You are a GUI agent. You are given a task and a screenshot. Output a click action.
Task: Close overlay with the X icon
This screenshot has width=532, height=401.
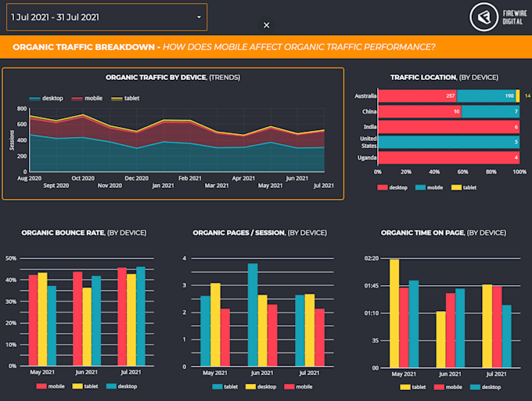pyautogui.click(x=266, y=25)
